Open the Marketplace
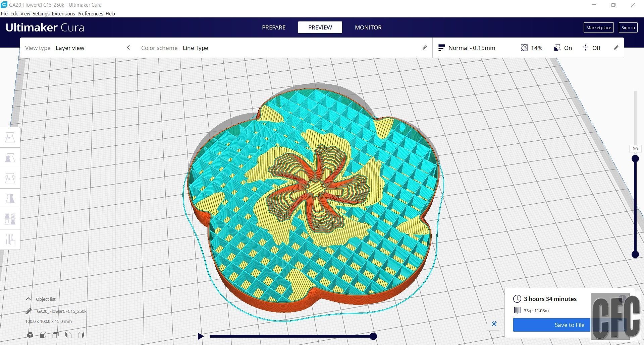The width and height of the screenshot is (644, 345). (x=599, y=27)
